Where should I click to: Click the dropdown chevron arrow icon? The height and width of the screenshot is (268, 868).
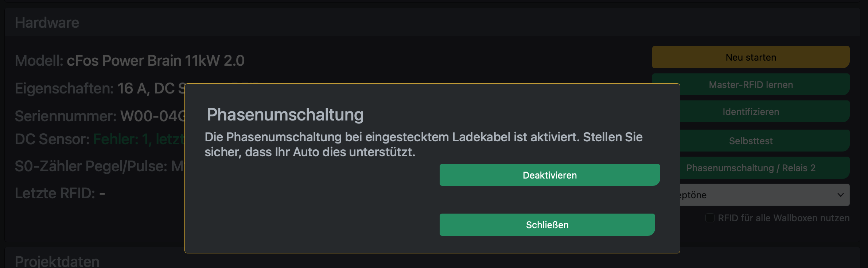[841, 195]
